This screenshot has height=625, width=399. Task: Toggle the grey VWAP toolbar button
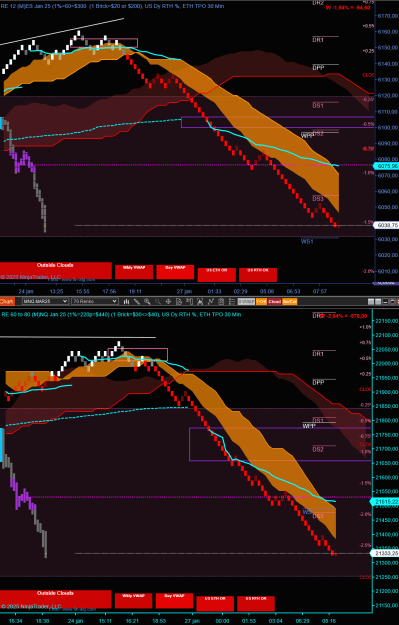point(246,301)
